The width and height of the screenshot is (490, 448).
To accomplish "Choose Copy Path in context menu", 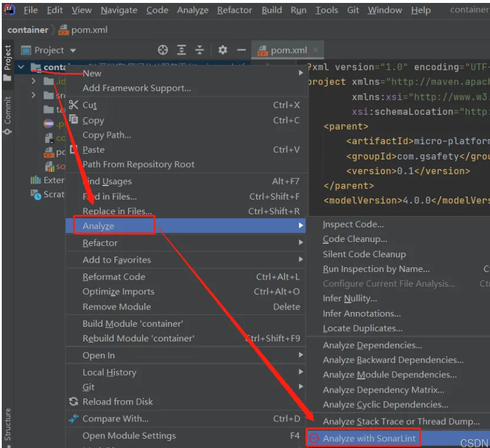I will (x=107, y=135).
